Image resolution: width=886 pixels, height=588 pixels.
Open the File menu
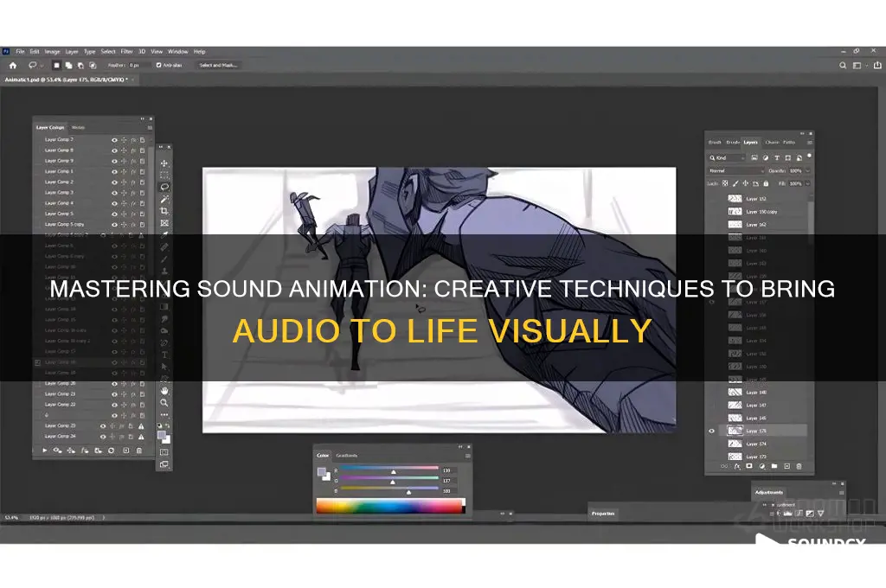[x=21, y=51]
